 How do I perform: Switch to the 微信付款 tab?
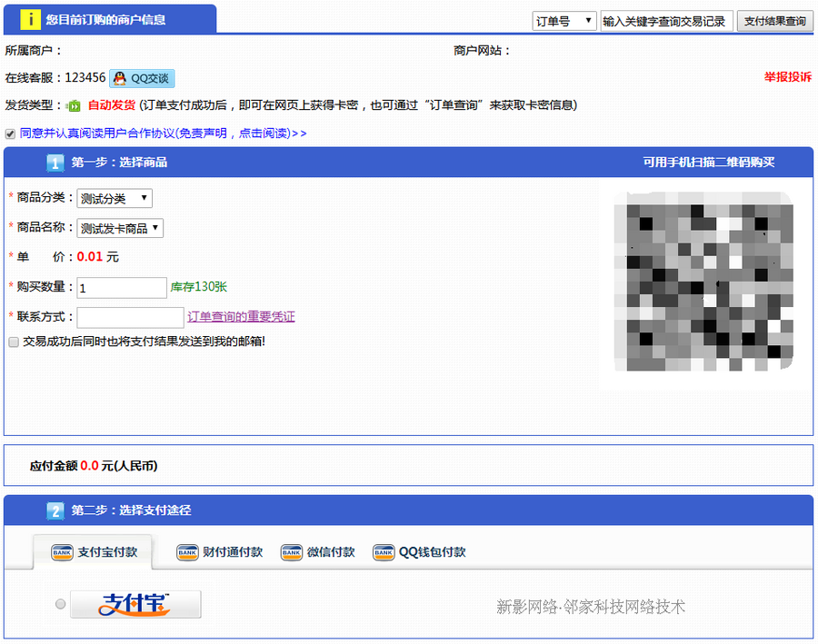point(318,552)
